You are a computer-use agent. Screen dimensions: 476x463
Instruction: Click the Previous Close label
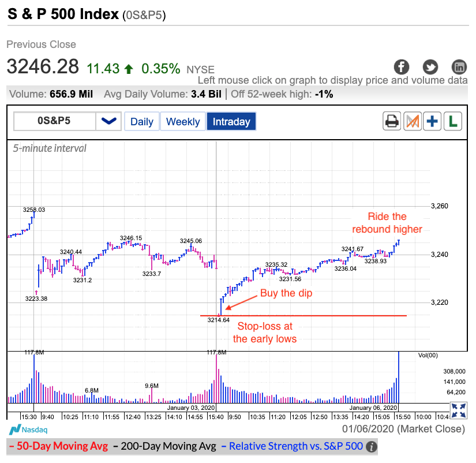pos(42,44)
